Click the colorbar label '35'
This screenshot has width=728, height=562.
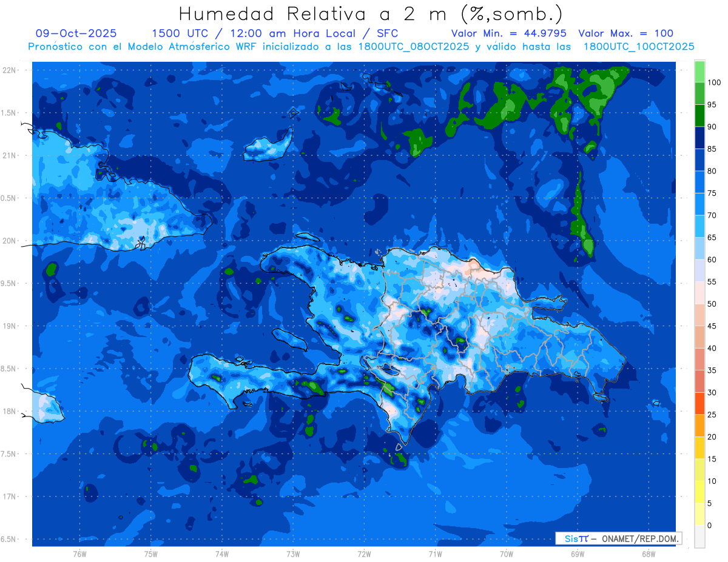pos(712,370)
